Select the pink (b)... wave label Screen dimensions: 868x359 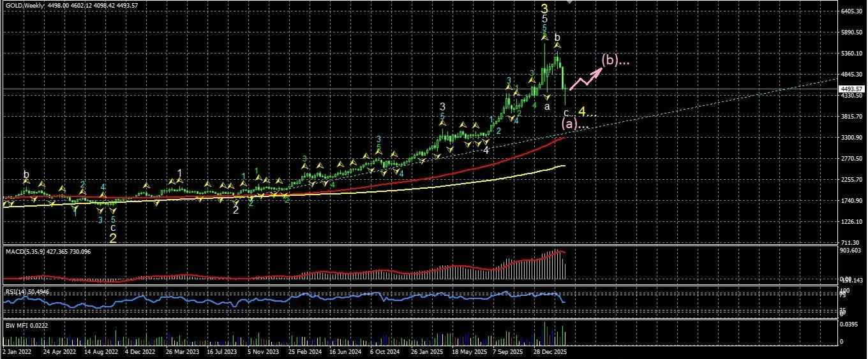pos(615,61)
